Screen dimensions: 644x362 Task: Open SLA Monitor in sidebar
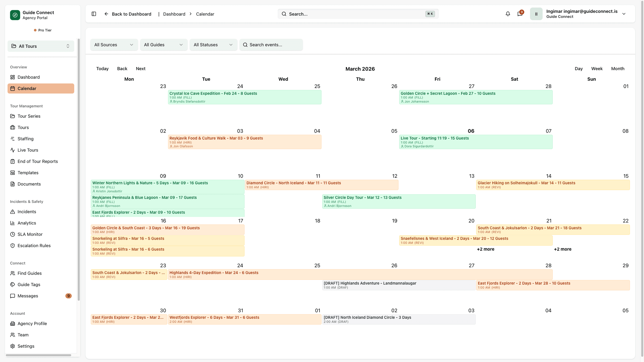point(30,234)
